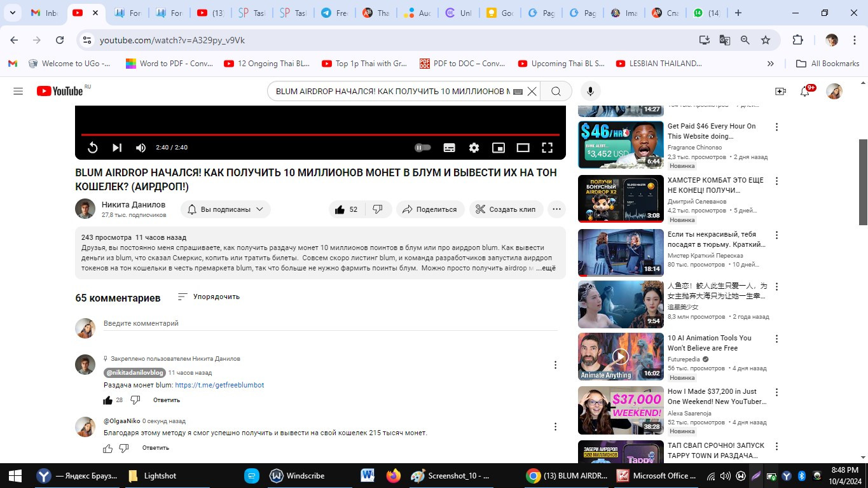Image resolution: width=868 pixels, height=488 pixels.
Task: Open options menu for @OlgaaNiko comment
Action: coord(555,427)
